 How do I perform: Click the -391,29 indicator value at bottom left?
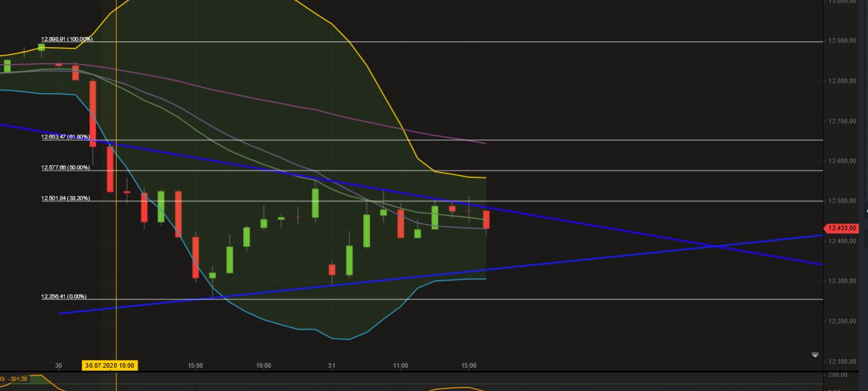[18, 378]
